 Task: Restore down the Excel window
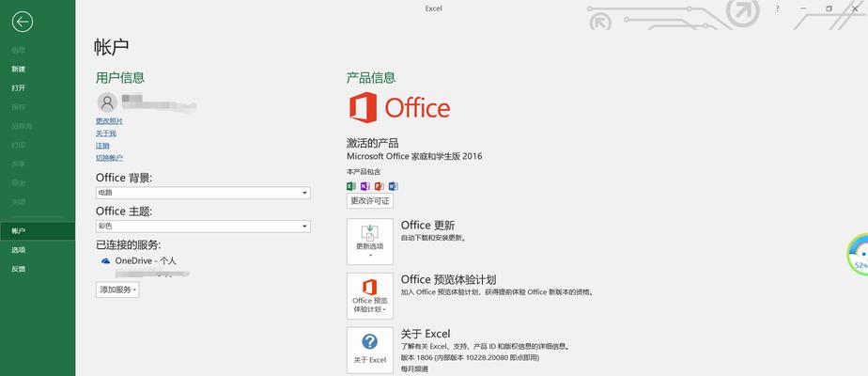[829, 8]
